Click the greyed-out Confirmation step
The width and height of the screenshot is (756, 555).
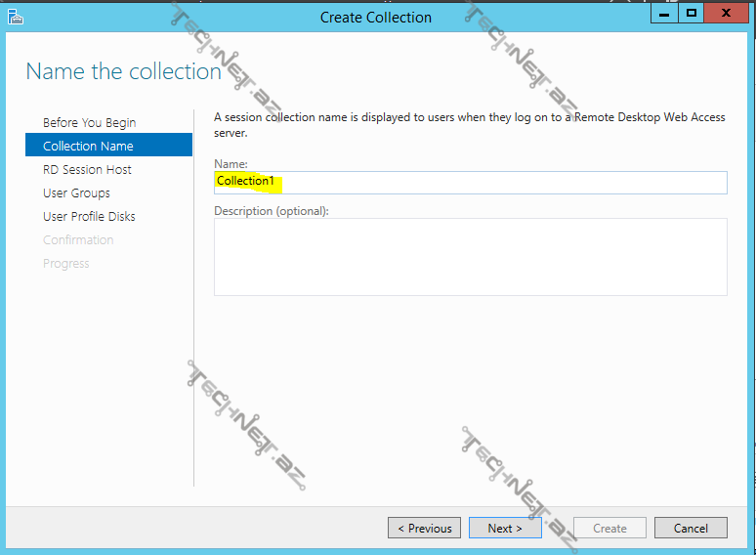tap(78, 239)
